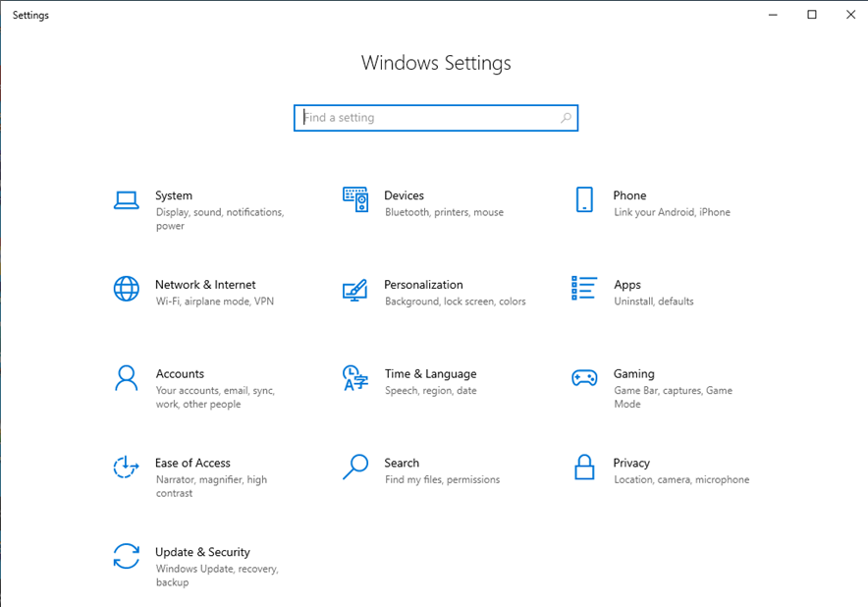The width and height of the screenshot is (868, 607).
Task: Select the Phone device icon
Action: tap(584, 199)
